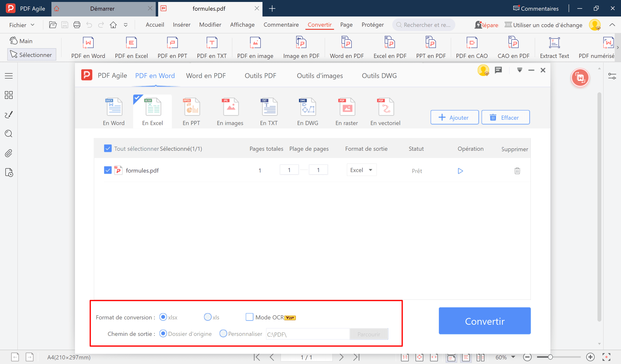Activate the Main hand tool

(x=21, y=41)
